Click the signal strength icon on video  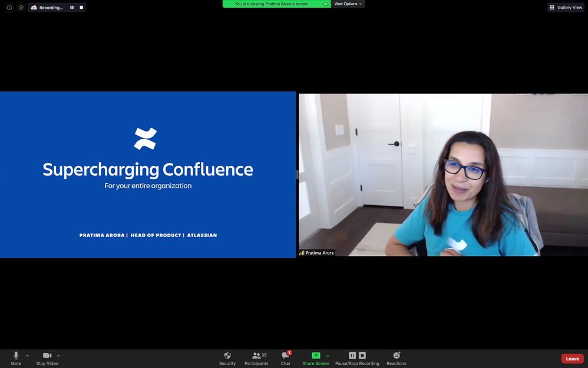302,253
